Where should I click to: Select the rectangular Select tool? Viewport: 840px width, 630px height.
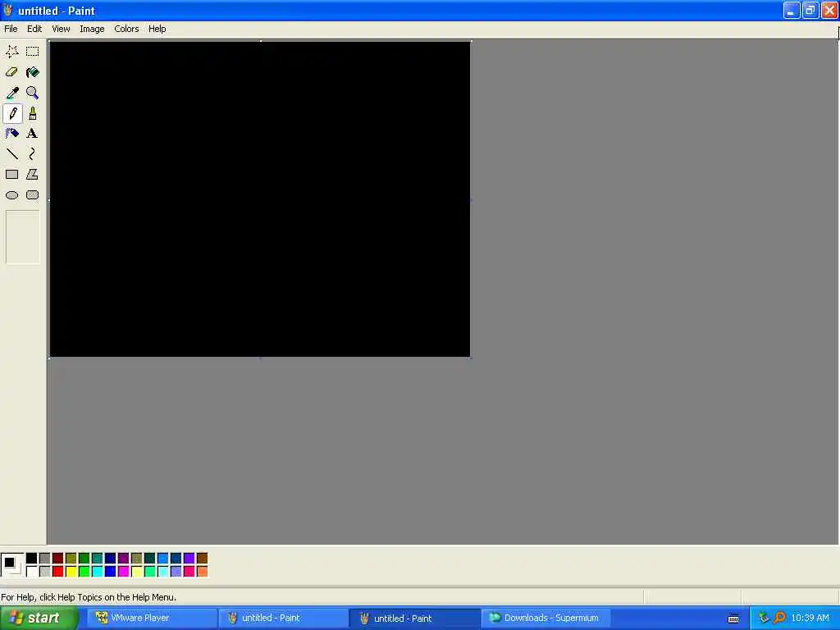pyautogui.click(x=33, y=52)
